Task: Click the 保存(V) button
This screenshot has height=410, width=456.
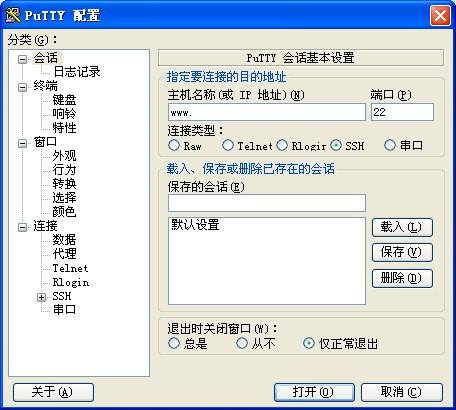Action: coord(402,252)
